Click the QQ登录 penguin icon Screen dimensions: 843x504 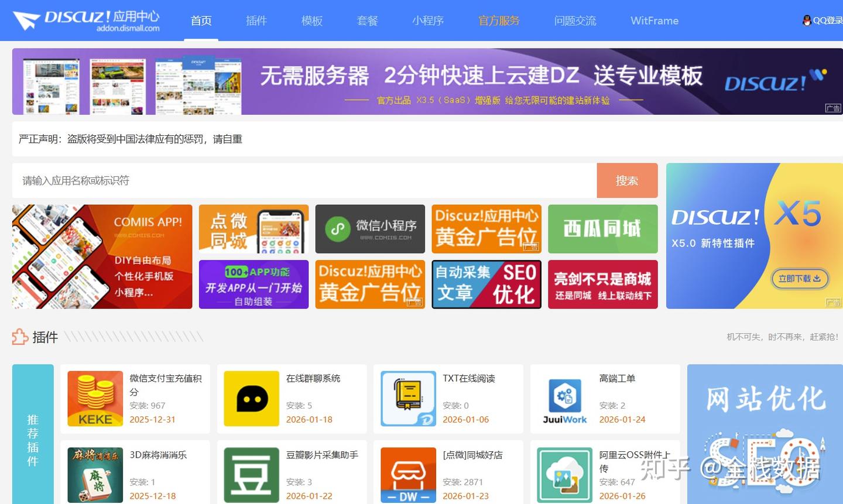tap(807, 20)
